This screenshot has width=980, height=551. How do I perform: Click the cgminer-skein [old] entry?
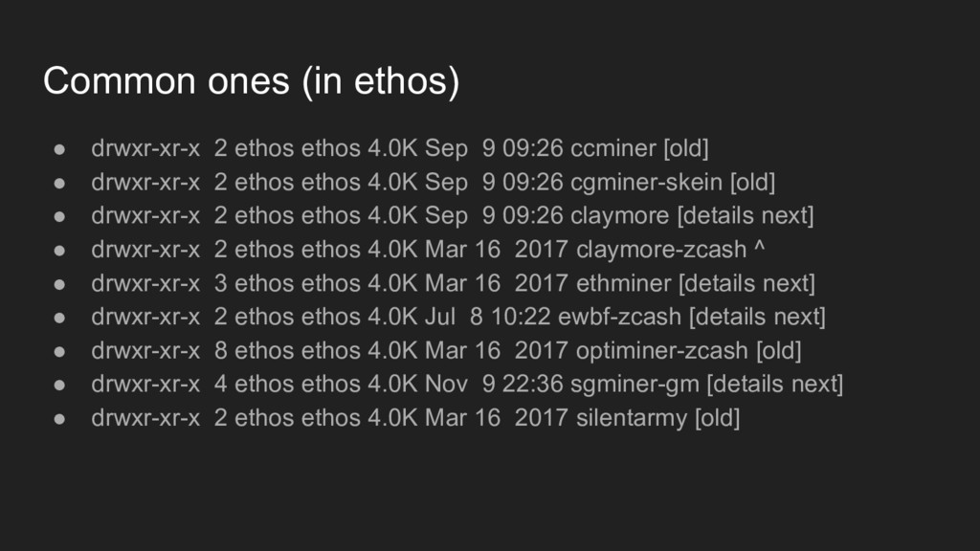tap(434, 183)
